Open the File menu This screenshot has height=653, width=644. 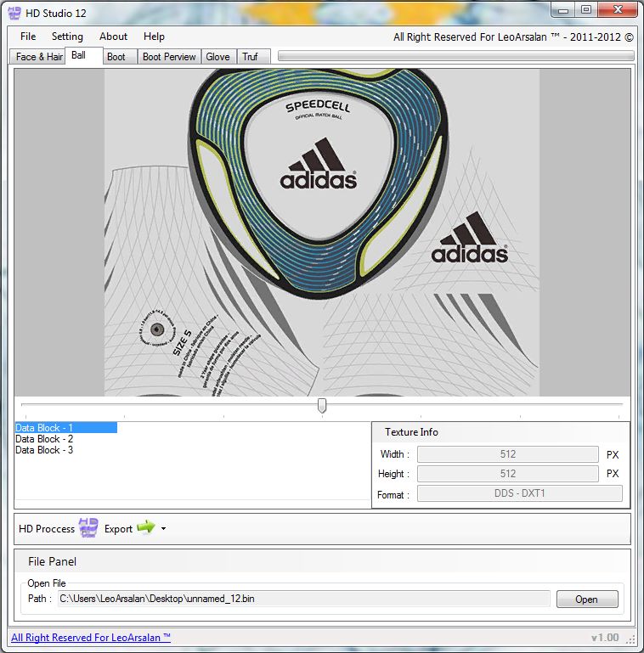pyautogui.click(x=28, y=37)
